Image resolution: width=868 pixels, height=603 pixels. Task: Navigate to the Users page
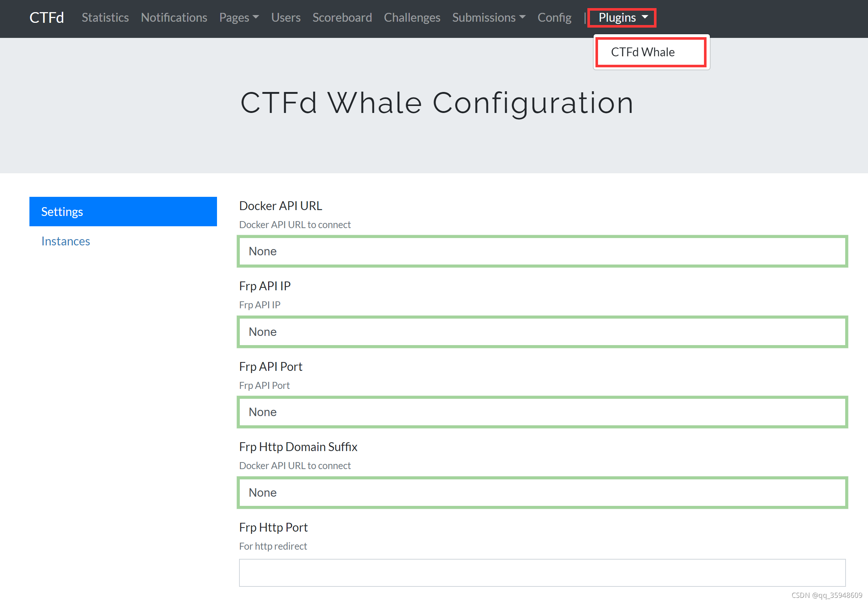pyautogui.click(x=285, y=17)
